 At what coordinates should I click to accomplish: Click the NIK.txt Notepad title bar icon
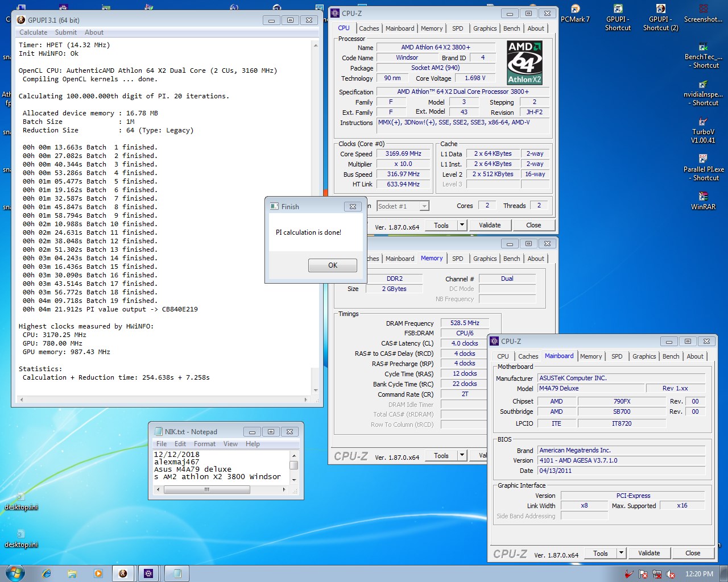[159, 431]
